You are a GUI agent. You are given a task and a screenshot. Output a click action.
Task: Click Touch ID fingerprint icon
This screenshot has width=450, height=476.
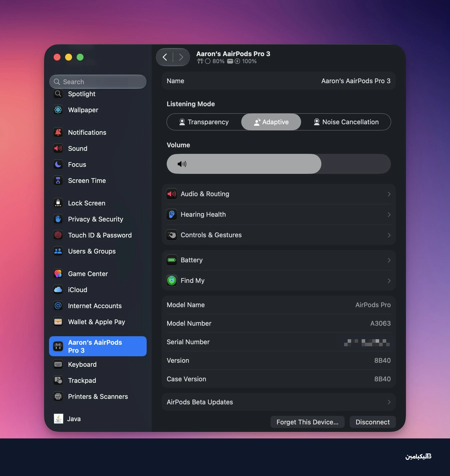58,235
